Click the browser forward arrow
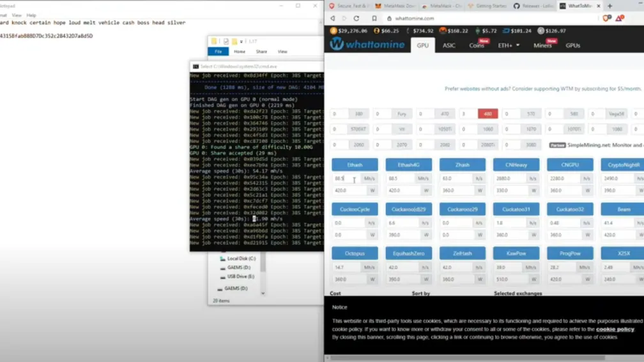The image size is (644, 362). [344, 19]
